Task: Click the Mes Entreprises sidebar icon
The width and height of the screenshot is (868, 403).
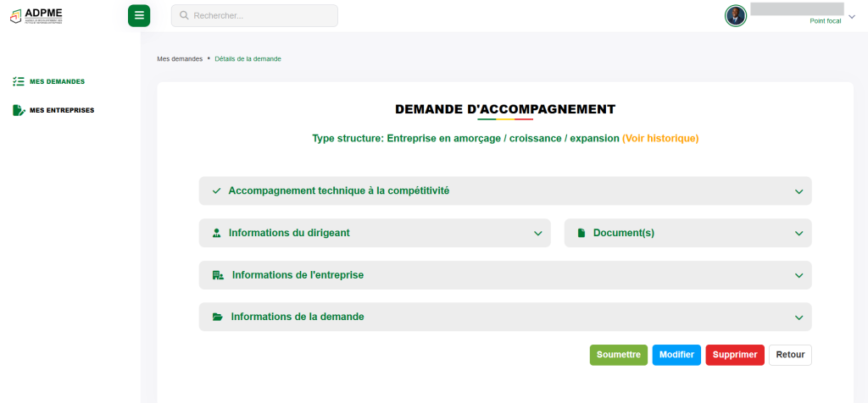Action: click(x=19, y=110)
